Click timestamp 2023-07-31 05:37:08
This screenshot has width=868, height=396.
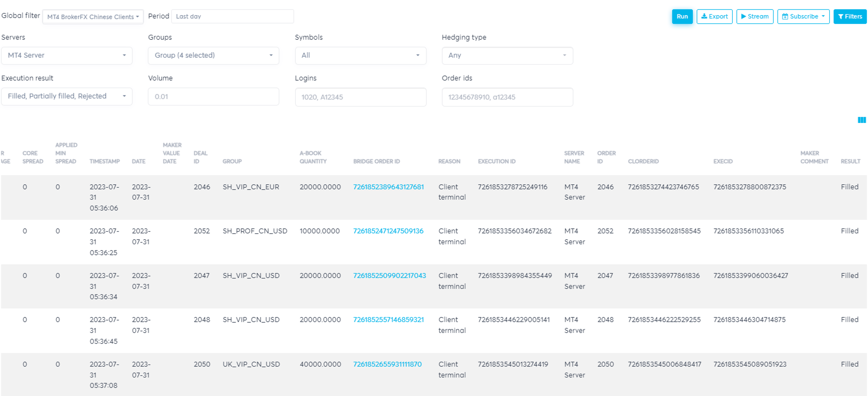coord(104,375)
